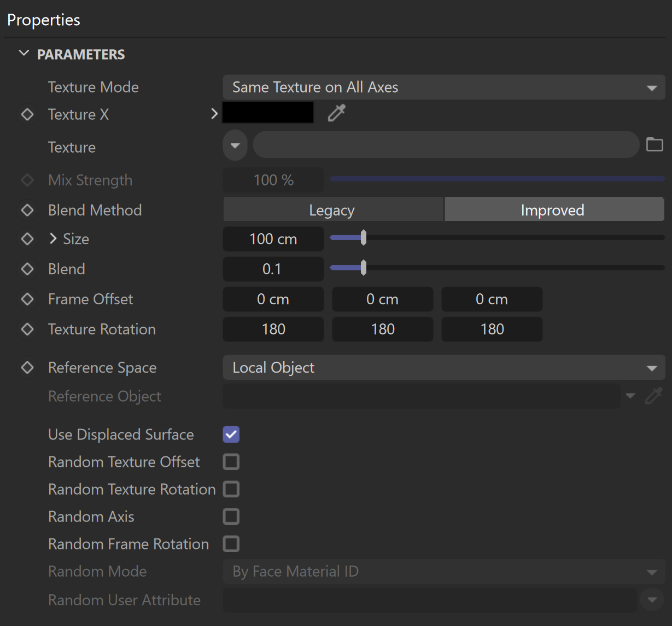Open the Texture round arrow menu
Viewport: 672px width, 626px height.
pyautogui.click(x=235, y=146)
